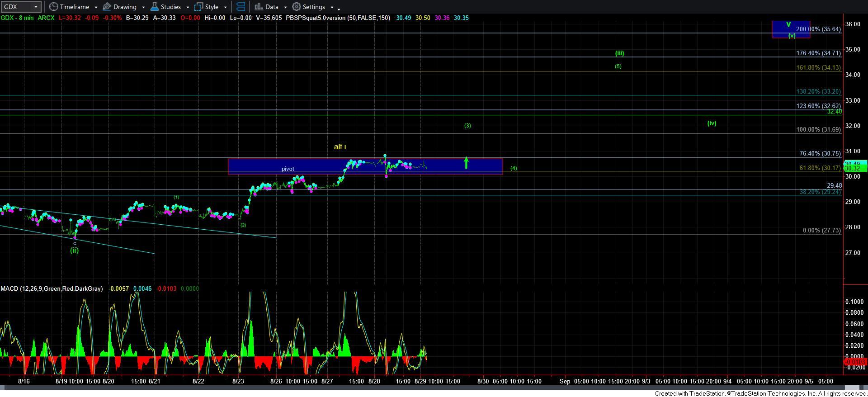Expand the Studies dropdown arrow

(x=188, y=7)
